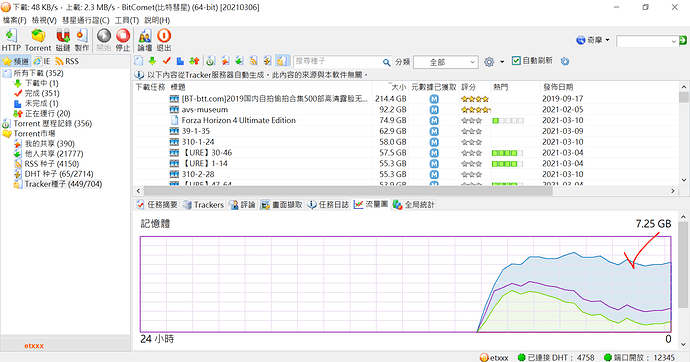Click the others' shares toolbar icon
Image resolution: width=690 pixels, height=362 pixels.
point(239,61)
